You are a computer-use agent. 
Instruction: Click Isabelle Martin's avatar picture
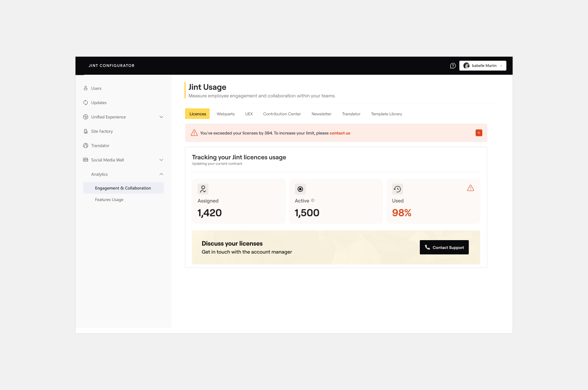[x=466, y=66]
